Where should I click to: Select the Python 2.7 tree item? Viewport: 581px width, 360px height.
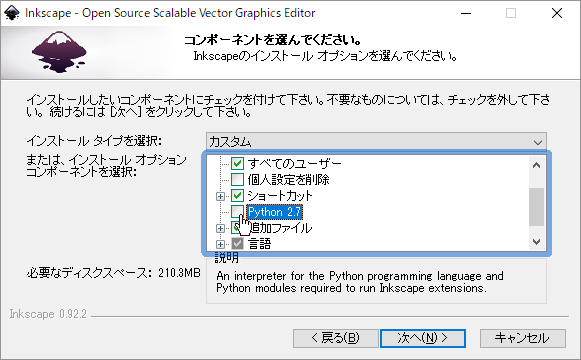pyautogui.click(x=275, y=212)
